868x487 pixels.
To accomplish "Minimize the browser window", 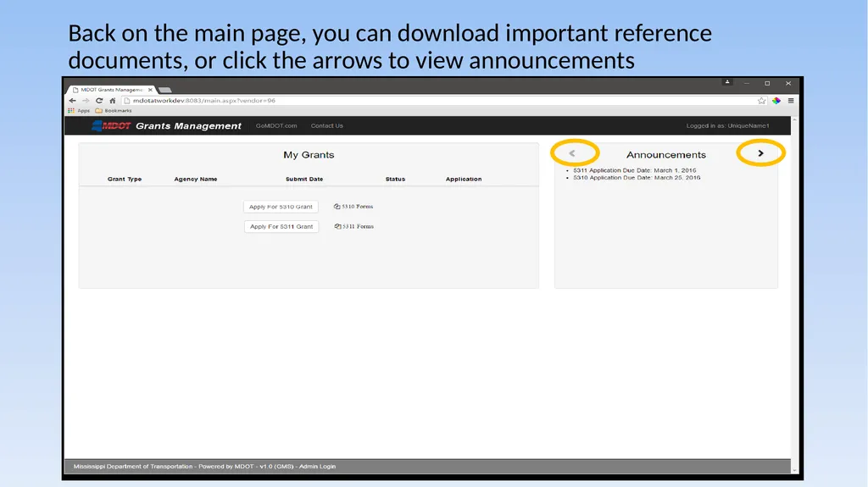I will [x=747, y=84].
